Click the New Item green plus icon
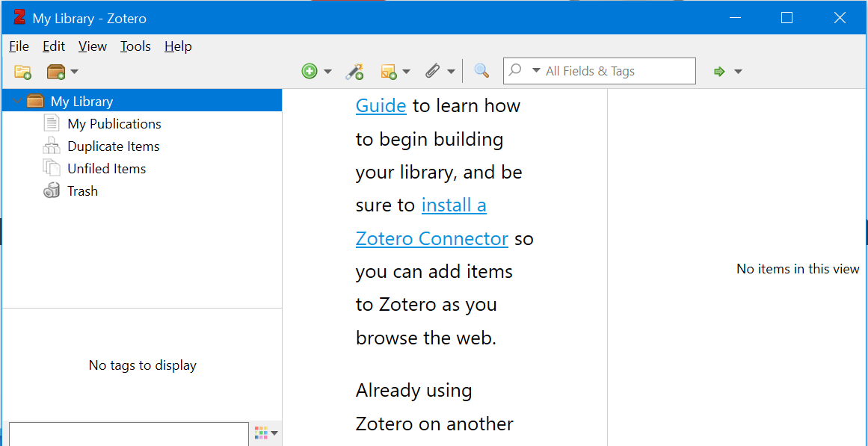The height and width of the screenshot is (446, 868). coord(310,71)
